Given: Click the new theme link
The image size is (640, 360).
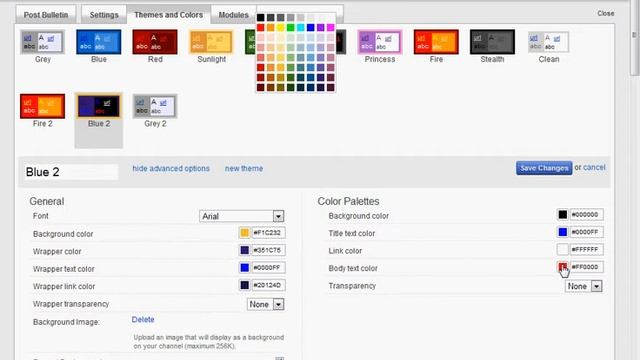Looking at the screenshot, I should [x=244, y=169].
